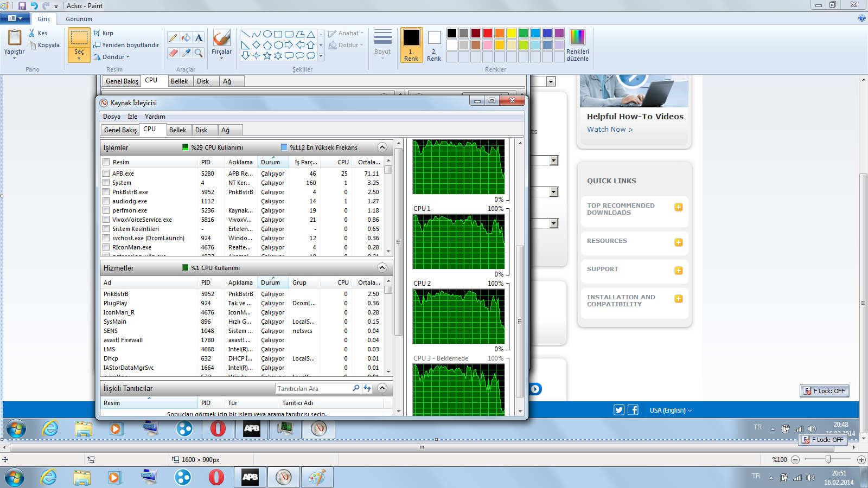Select the Text tool

point(199,37)
